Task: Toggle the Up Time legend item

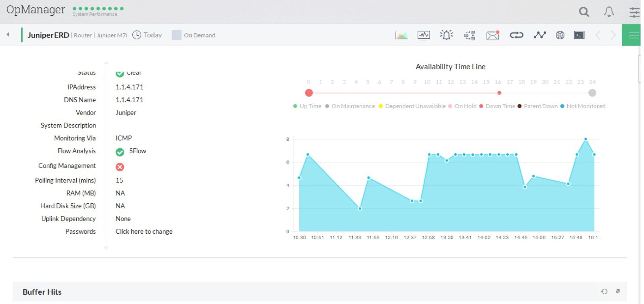Action: [x=307, y=106]
